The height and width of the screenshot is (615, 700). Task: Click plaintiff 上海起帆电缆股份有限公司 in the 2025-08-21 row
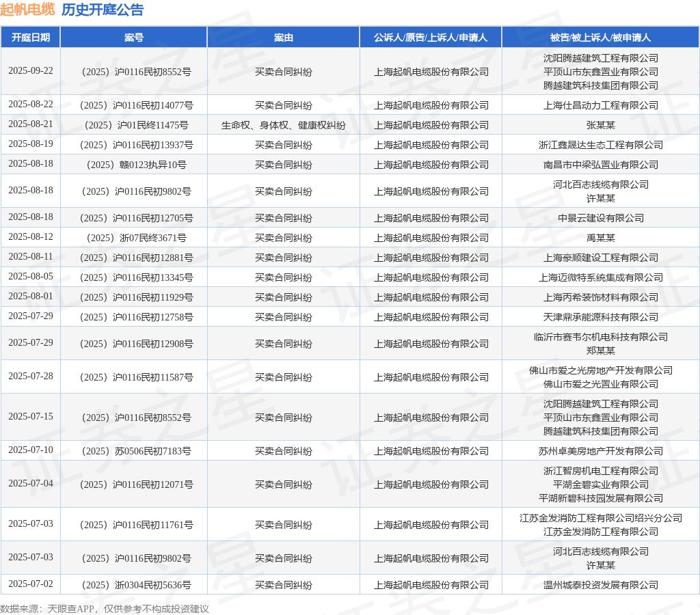click(x=431, y=126)
